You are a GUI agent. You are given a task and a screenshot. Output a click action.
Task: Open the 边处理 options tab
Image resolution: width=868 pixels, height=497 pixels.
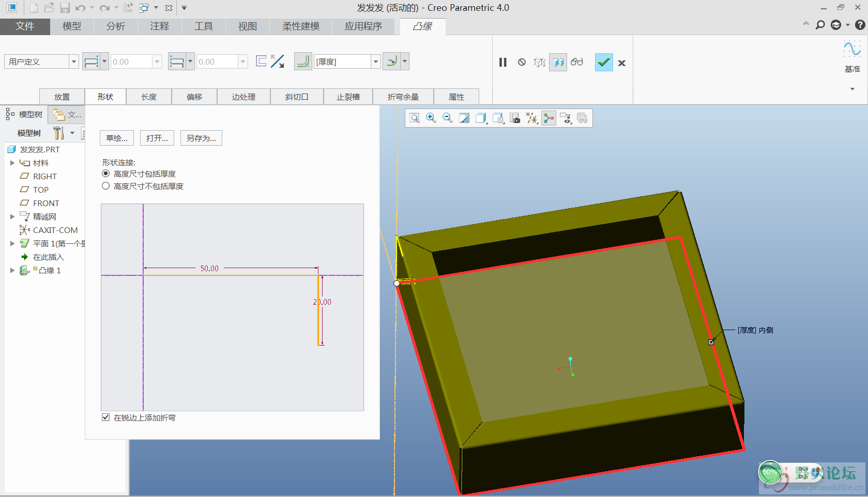point(243,97)
